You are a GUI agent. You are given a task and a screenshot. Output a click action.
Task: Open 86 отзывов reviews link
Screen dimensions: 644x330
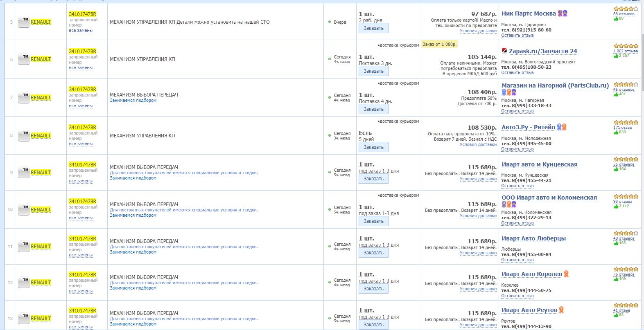624,14
